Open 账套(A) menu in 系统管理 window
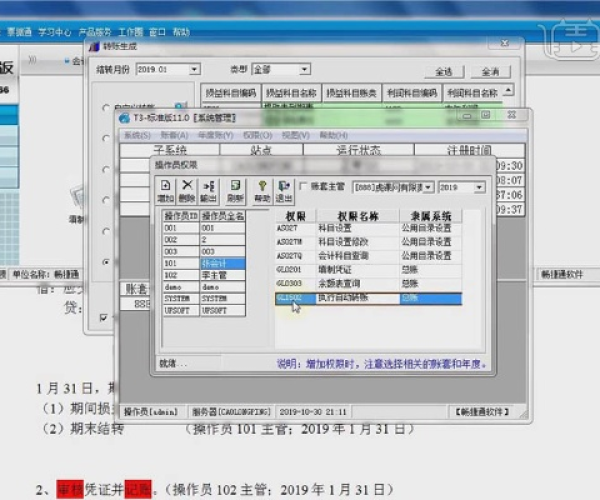Viewport: 600px width, 500px height. [x=174, y=135]
